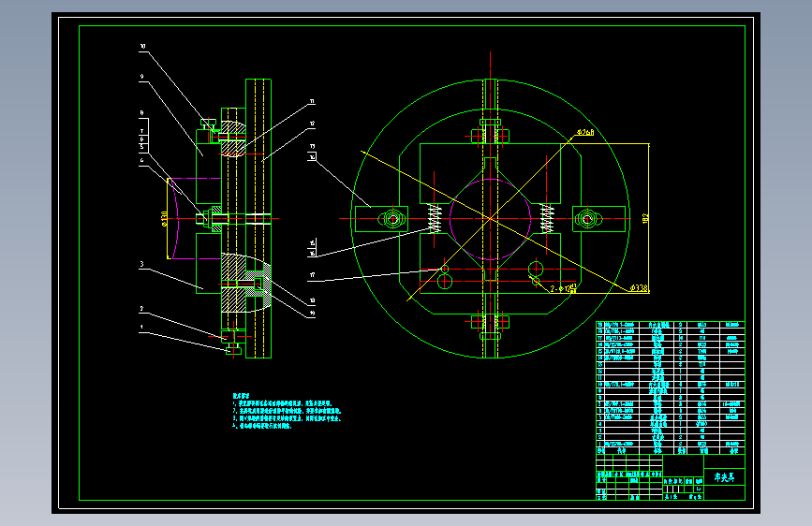This screenshot has width=812, height=526.
Task: Click the parts list table header row
Action: [x=671, y=451]
